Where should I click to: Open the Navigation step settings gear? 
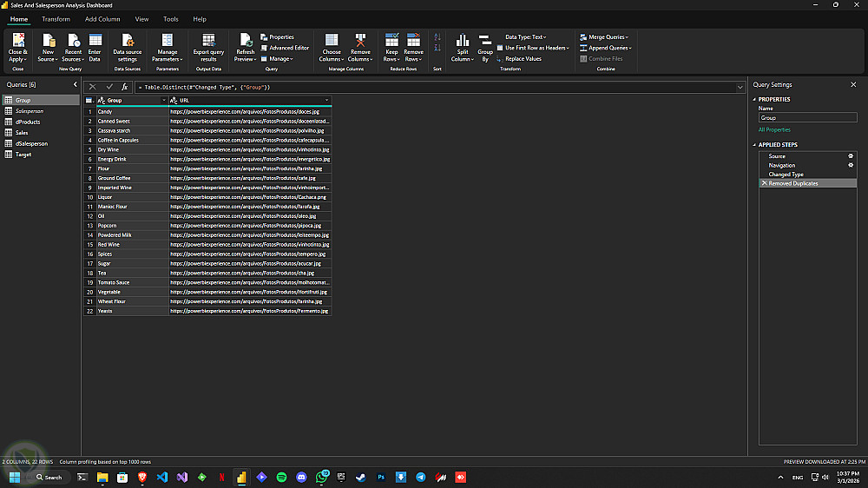(x=851, y=165)
